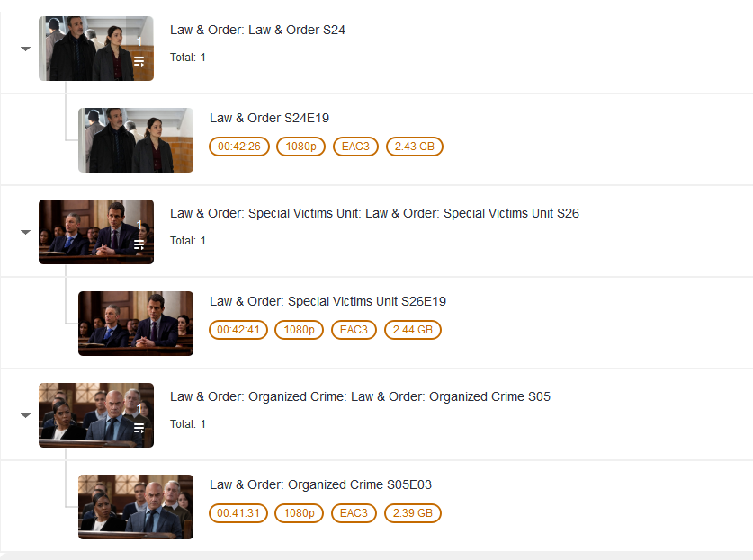Click the 2.43 GB size badge

(x=414, y=147)
